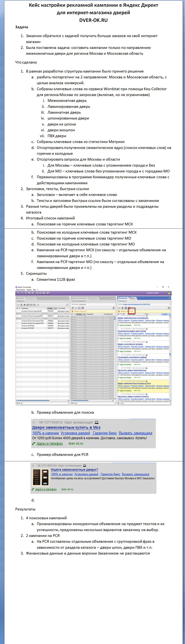Click trash icon in Ads panel
Image resolution: width=185 pixels, height=644 pixels.
(x=169, y=308)
